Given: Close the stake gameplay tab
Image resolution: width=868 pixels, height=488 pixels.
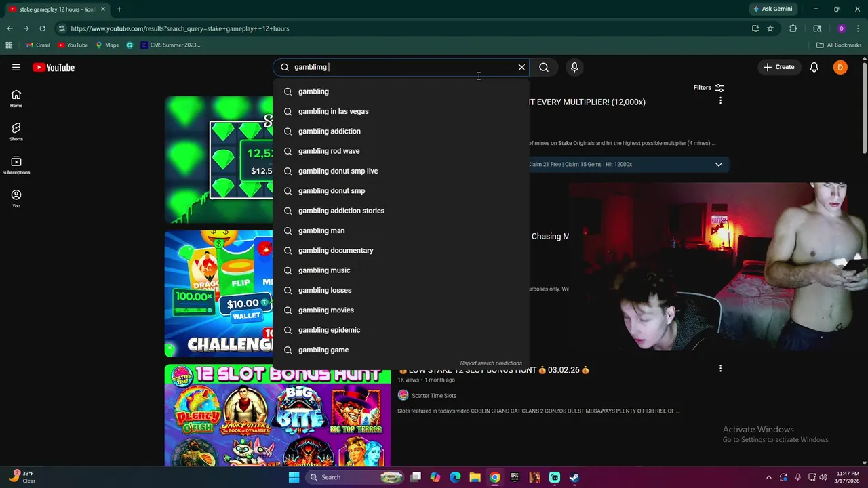Looking at the screenshot, I should tap(103, 9).
